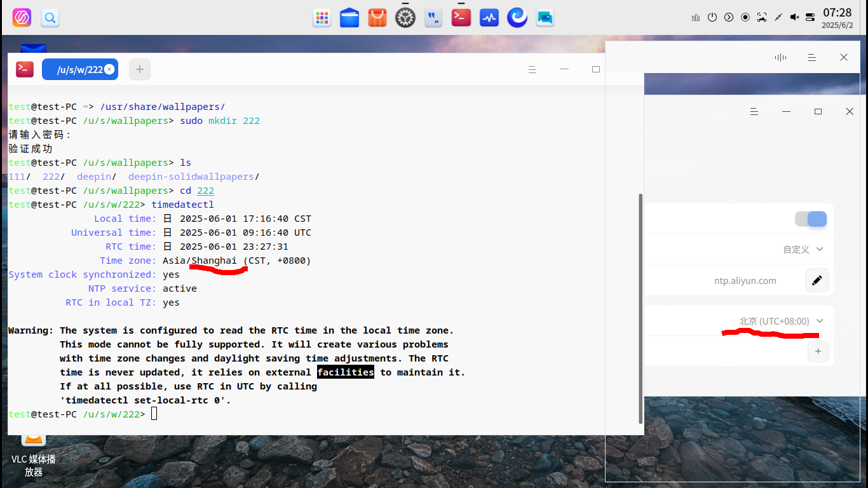
Task: Add a new terminal tab with plus
Action: pos(140,69)
